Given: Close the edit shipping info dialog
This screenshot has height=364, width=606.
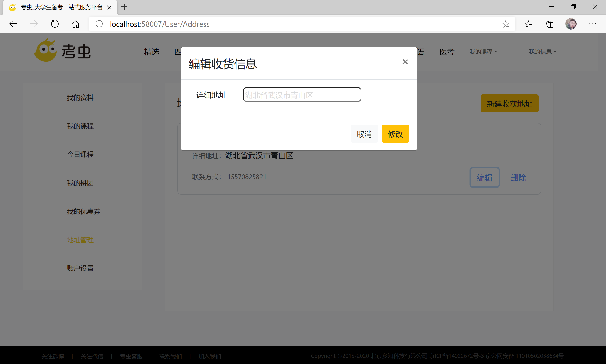Looking at the screenshot, I should pos(405,62).
